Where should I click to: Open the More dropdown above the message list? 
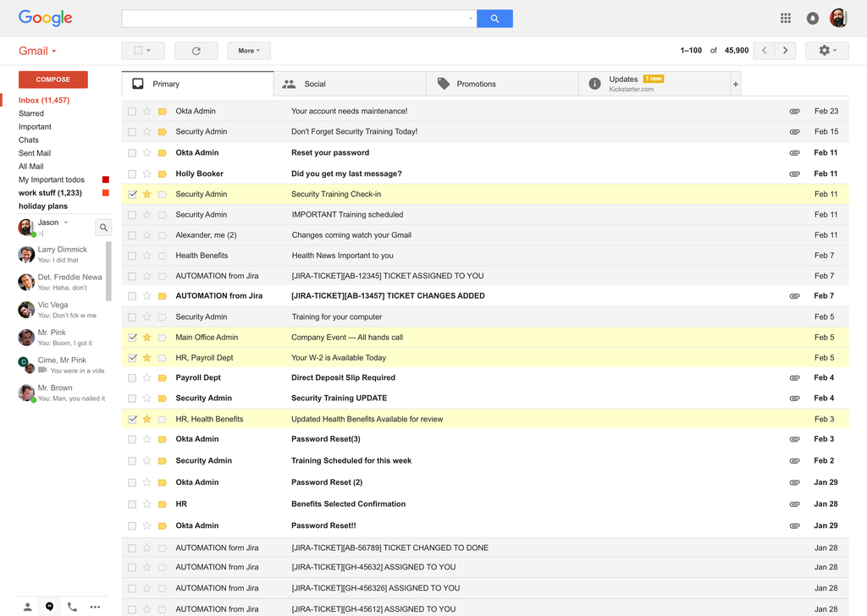pos(248,51)
